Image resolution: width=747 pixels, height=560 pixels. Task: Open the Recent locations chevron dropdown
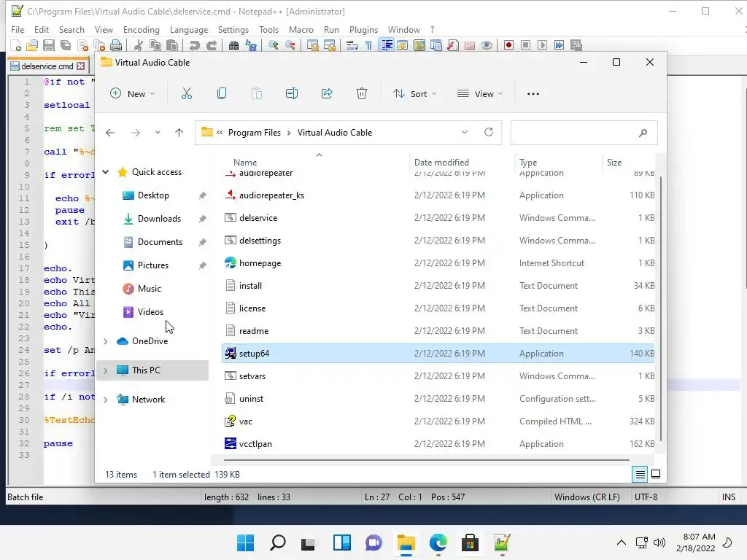[158, 133]
